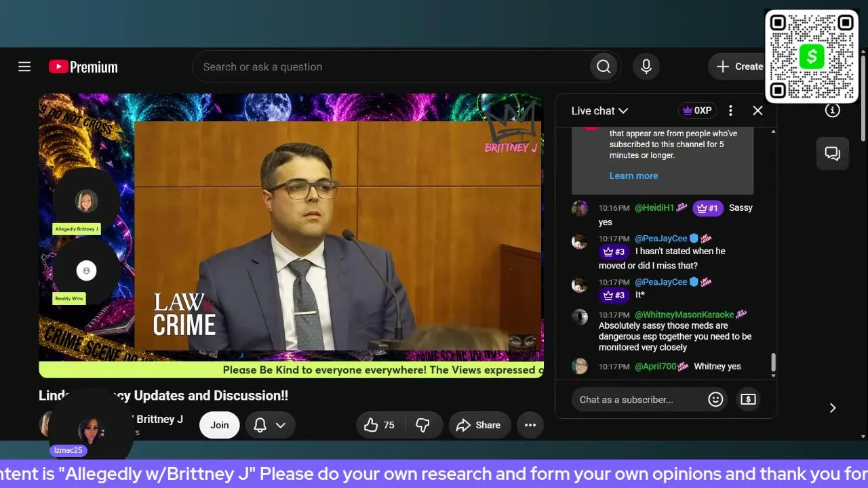This screenshot has height=488, width=868.
Task: Close the live chat panel
Action: (x=757, y=110)
